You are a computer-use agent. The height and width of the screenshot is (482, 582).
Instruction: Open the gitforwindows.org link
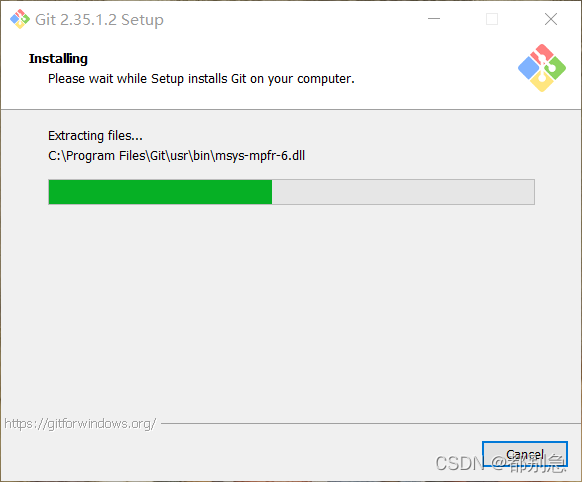80,423
